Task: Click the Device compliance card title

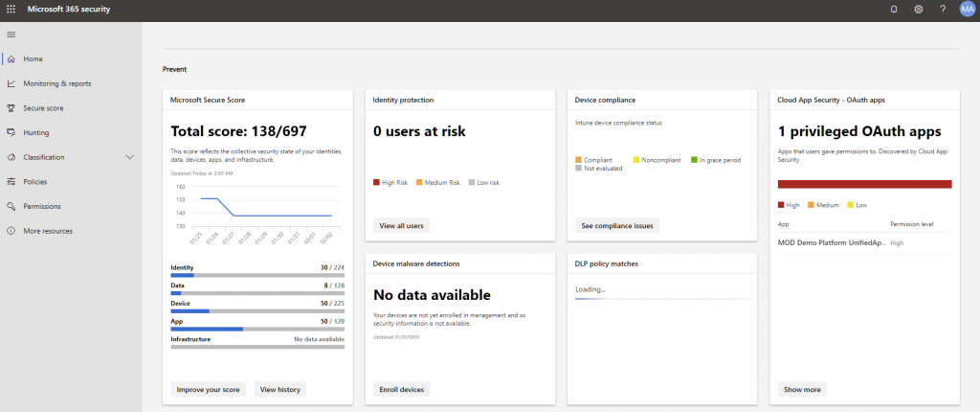Action: (x=605, y=100)
